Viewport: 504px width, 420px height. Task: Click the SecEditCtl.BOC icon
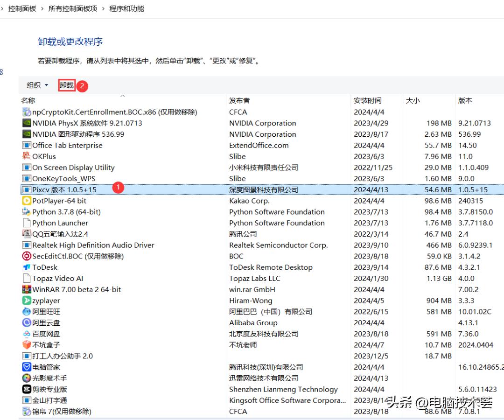pyautogui.click(x=26, y=256)
